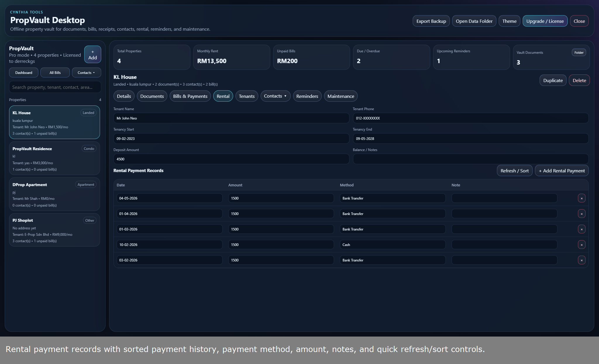Click the Balance / Notes field
Screen dimensions: 599x364
pos(471,159)
